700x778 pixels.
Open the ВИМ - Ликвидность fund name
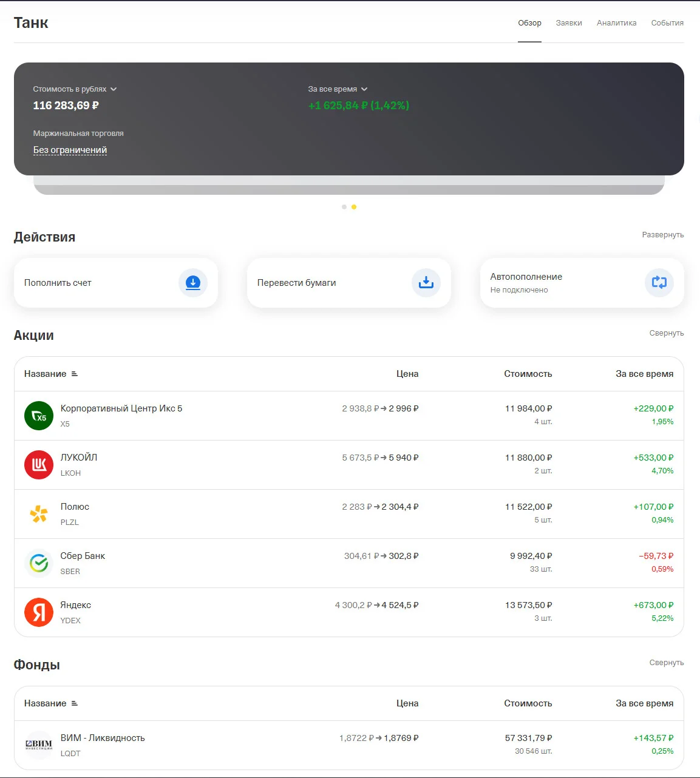click(103, 738)
